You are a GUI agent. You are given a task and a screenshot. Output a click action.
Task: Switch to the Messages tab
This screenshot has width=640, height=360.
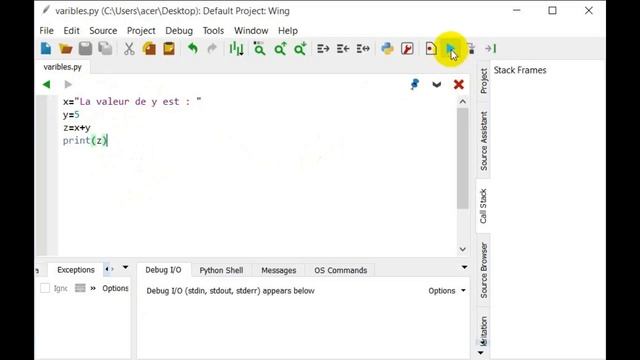click(279, 270)
